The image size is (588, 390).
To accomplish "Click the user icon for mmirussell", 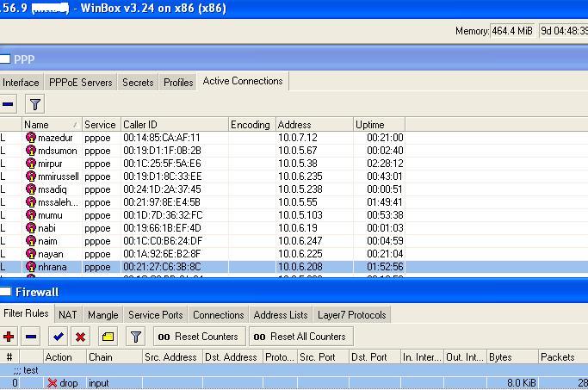I will (31, 176).
